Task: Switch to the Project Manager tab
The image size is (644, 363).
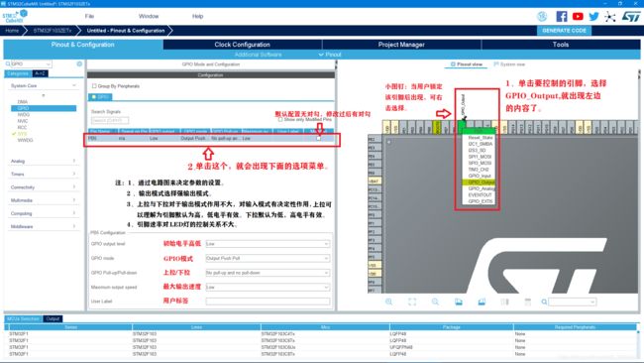Action: [401, 45]
